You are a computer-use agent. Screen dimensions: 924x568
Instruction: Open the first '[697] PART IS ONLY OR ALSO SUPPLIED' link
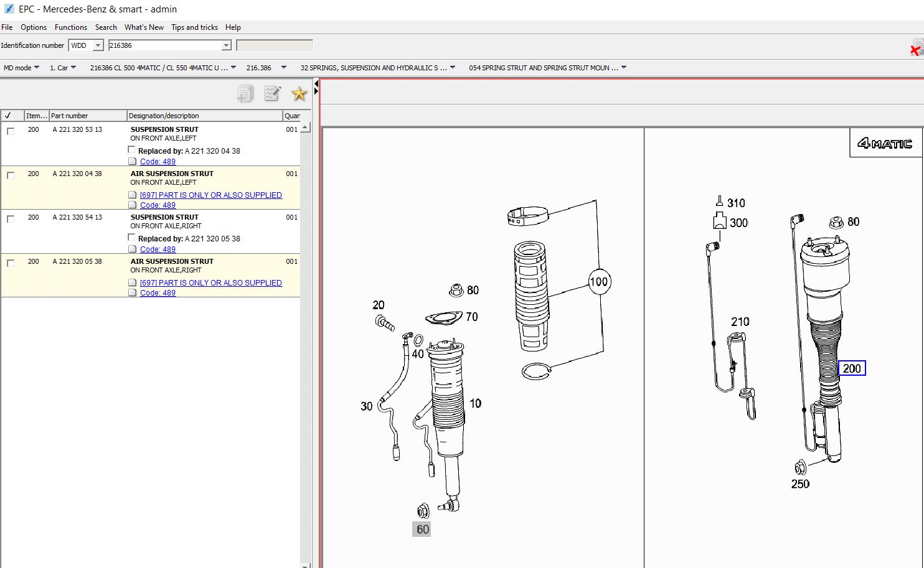pos(210,195)
